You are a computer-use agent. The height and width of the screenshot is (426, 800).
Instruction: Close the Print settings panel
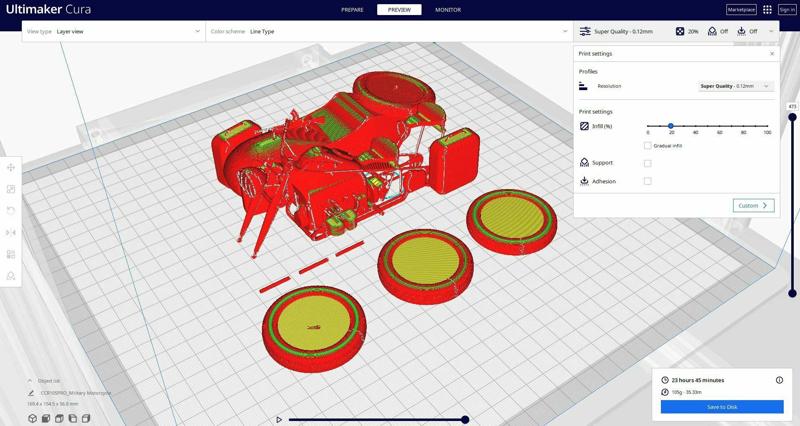(x=772, y=54)
